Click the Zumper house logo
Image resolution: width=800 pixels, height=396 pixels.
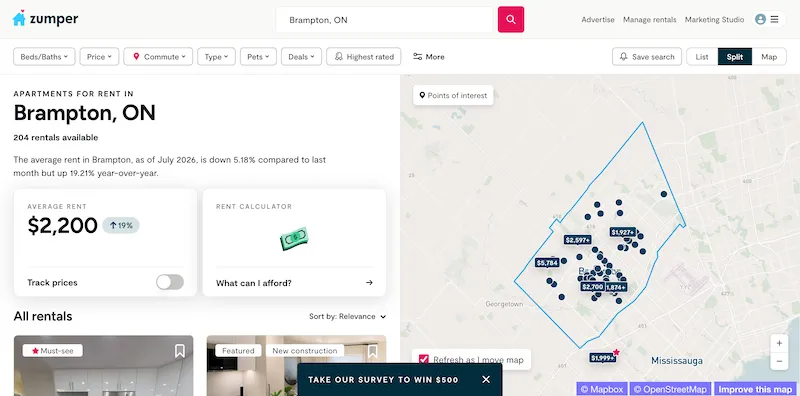pyautogui.click(x=19, y=18)
